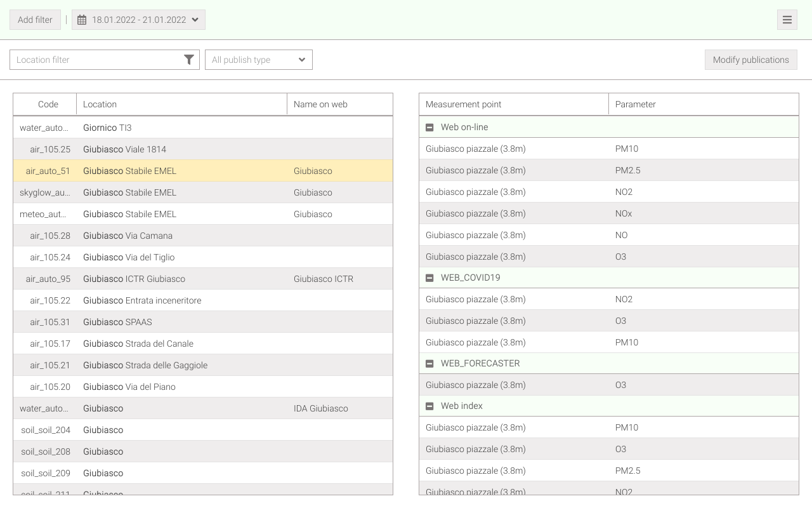Select PM10 under WEB_COVID19
812x508 pixels.
[x=609, y=342]
